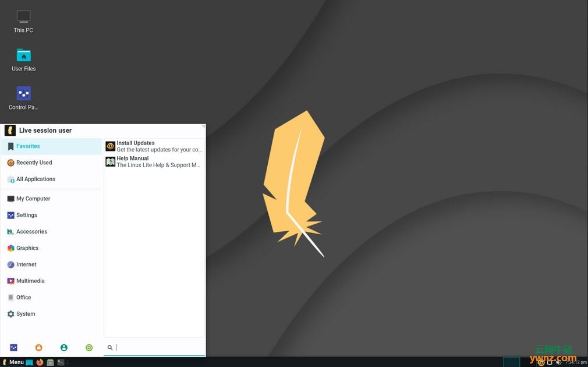Open the Office category
Screen dimensions: 588x367
click(51, 297)
